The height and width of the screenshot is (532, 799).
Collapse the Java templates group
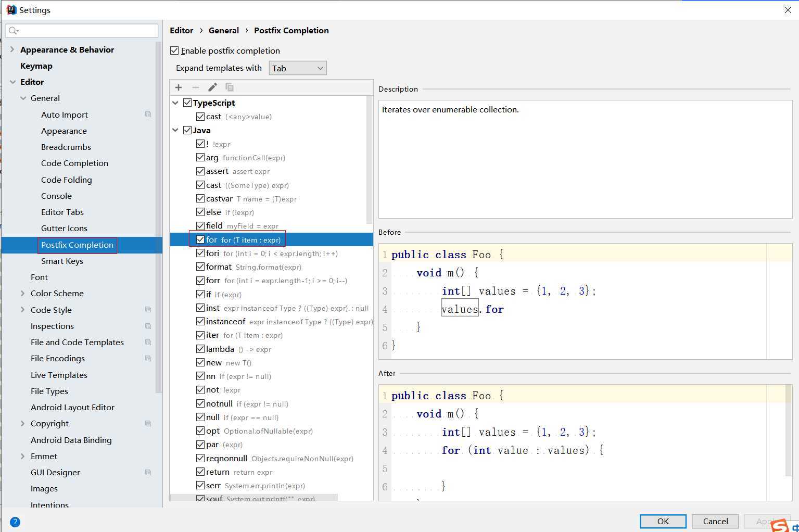pos(175,131)
